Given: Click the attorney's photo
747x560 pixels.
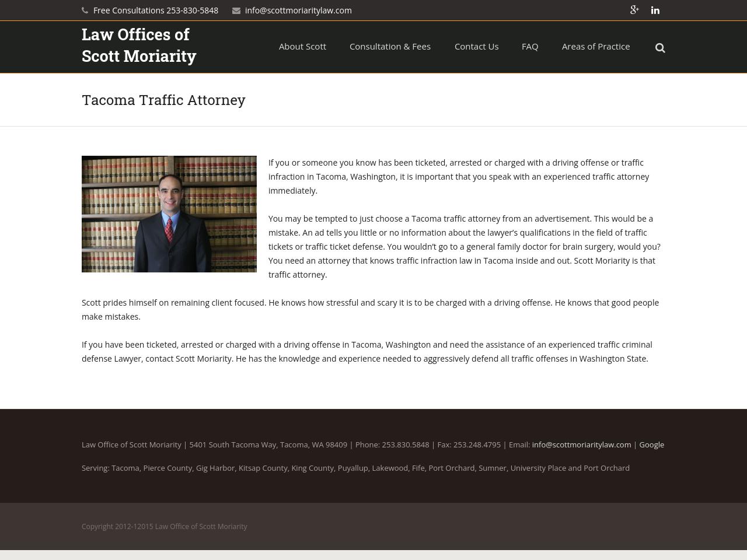Looking at the screenshot, I should 169,214.
